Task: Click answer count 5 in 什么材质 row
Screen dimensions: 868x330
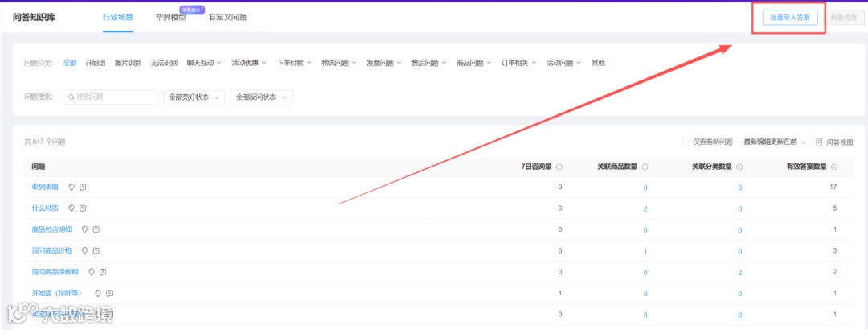Action: [x=835, y=208]
